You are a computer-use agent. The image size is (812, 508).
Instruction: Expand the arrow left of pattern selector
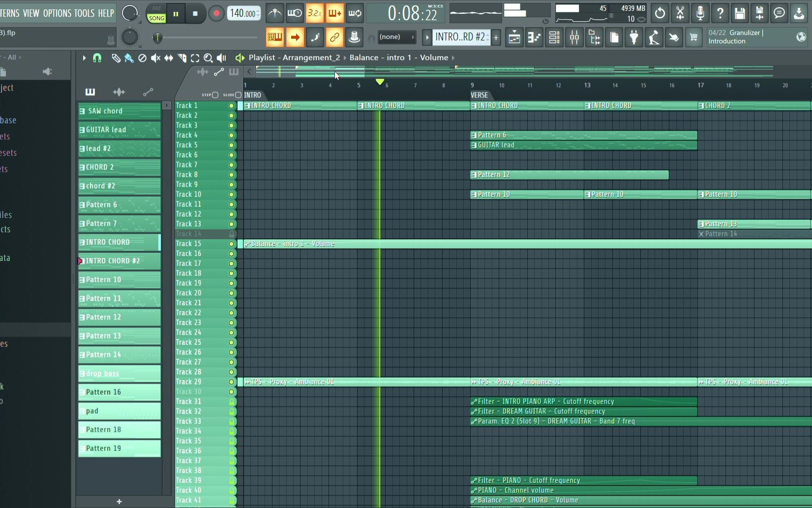point(427,37)
